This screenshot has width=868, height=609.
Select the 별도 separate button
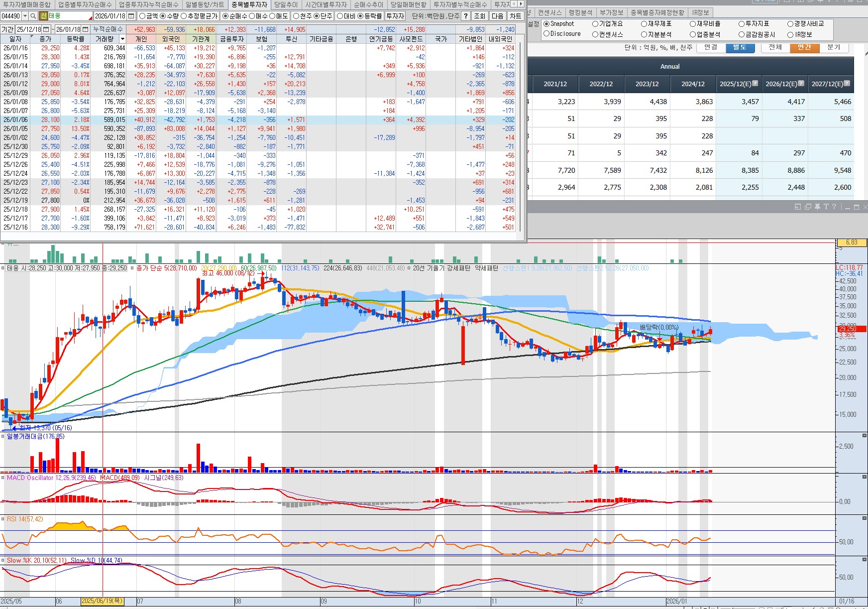740,47
